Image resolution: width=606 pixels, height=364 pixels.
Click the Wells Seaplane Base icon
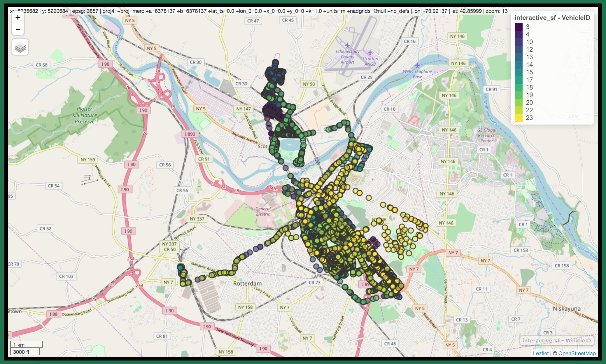click(x=417, y=65)
